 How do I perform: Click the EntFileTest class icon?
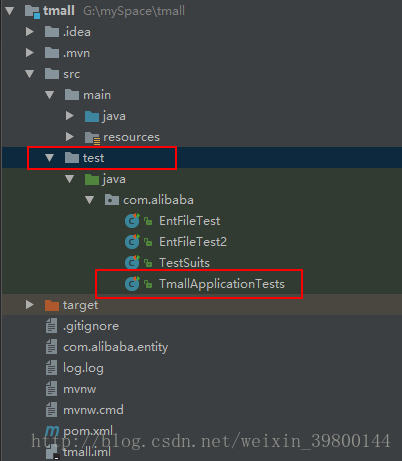click(x=132, y=221)
